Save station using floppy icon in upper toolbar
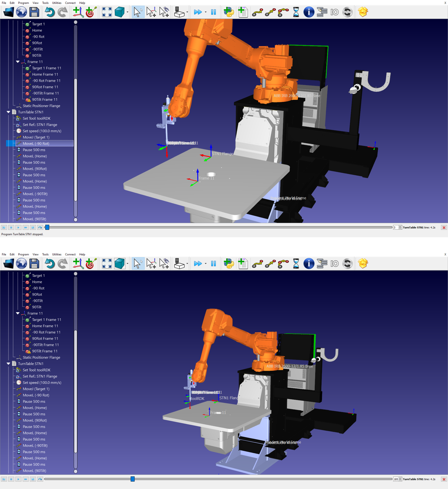 pyautogui.click(x=34, y=12)
